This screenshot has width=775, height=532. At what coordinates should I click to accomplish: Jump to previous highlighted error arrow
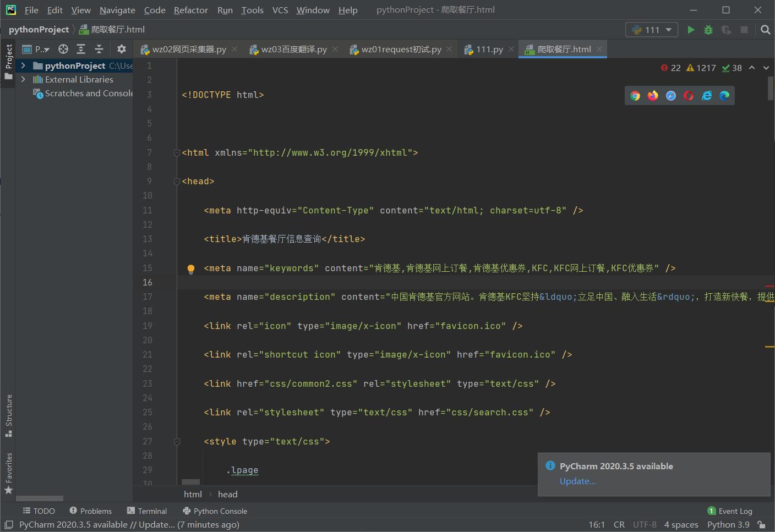[752, 68]
